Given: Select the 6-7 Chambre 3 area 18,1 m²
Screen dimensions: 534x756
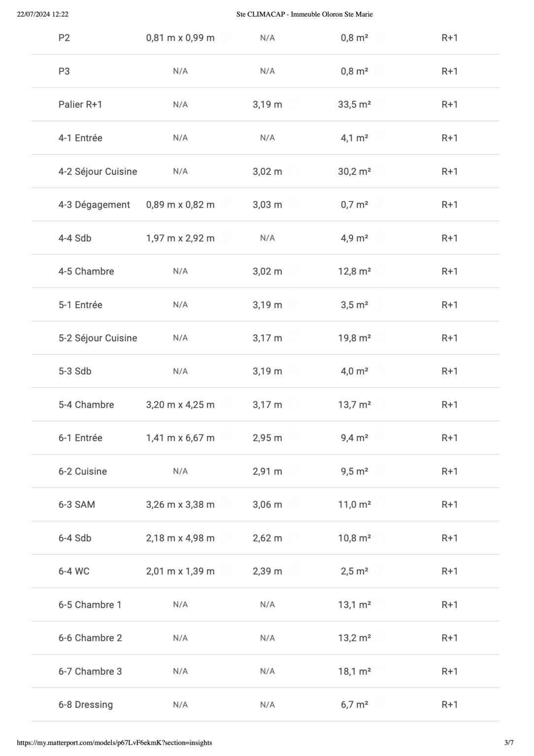Looking at the screenshot, I should point(354,671).
